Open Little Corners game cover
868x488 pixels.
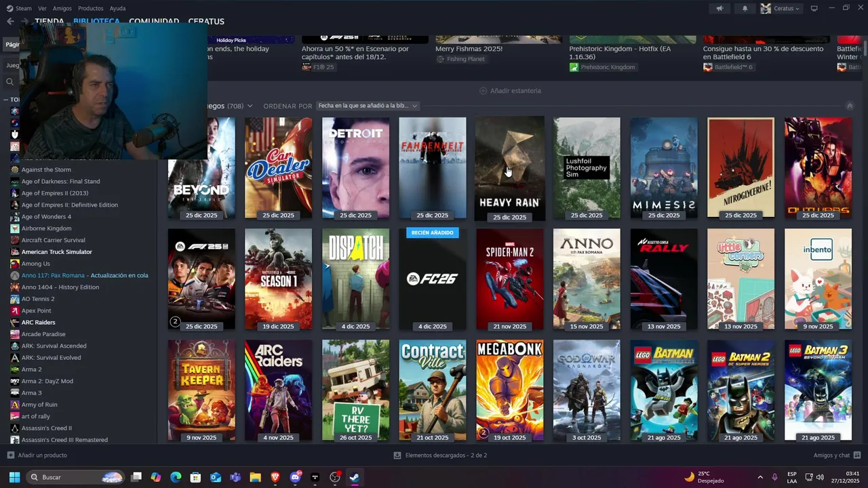click(x=741, y=279)
